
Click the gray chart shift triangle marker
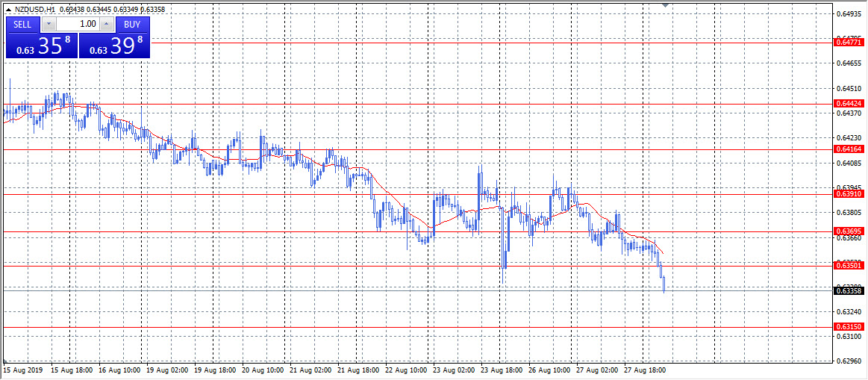665,4
